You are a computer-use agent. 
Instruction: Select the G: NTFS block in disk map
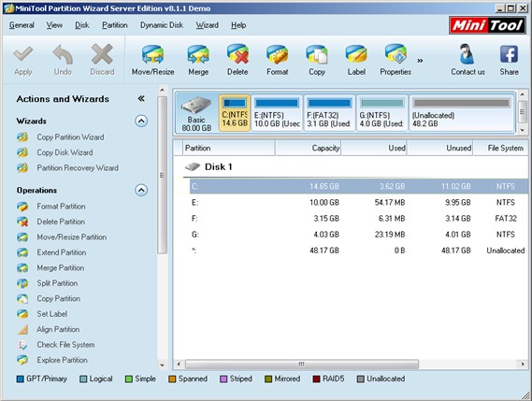pos(382,113)
